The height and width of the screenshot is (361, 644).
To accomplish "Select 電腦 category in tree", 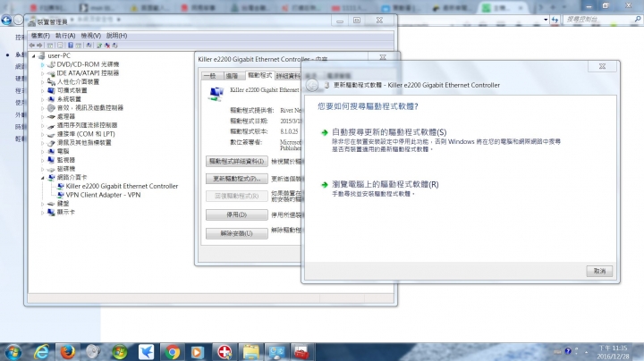I will click(63, 151).
